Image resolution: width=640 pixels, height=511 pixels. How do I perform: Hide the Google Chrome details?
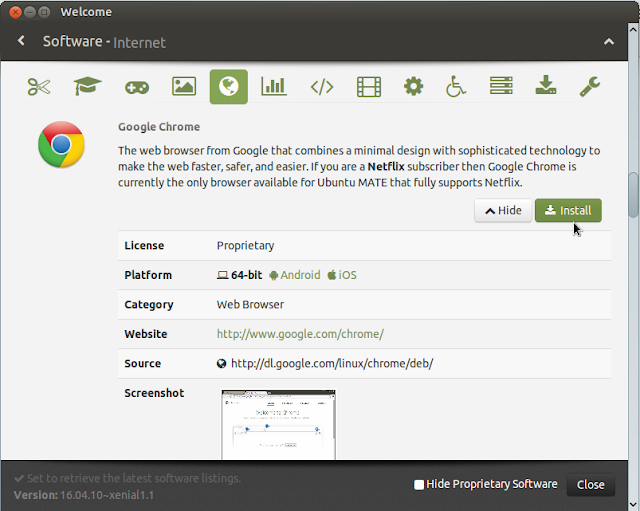(x=503, y=211)
